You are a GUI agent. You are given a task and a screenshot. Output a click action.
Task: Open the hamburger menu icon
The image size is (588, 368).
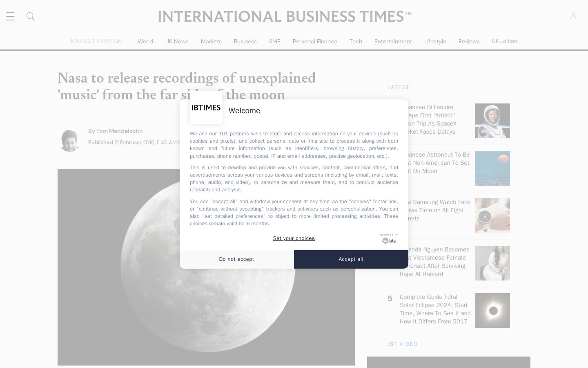pyautogui.click(x=10, y=16)
